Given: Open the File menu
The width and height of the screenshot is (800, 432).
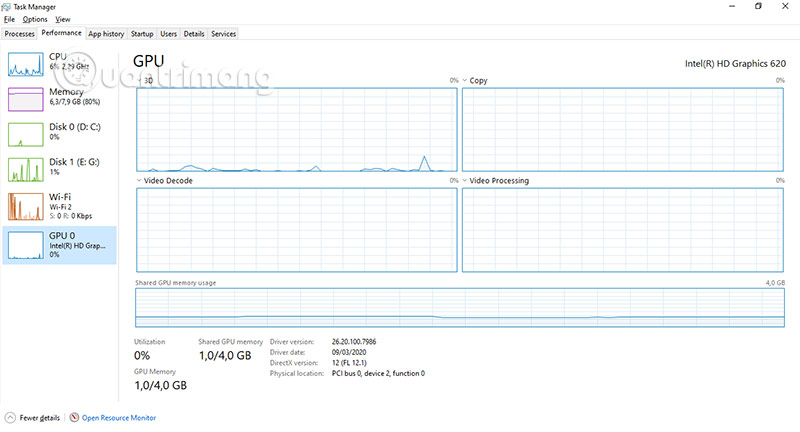Looking at the screenshot, I should click(9, 19).
